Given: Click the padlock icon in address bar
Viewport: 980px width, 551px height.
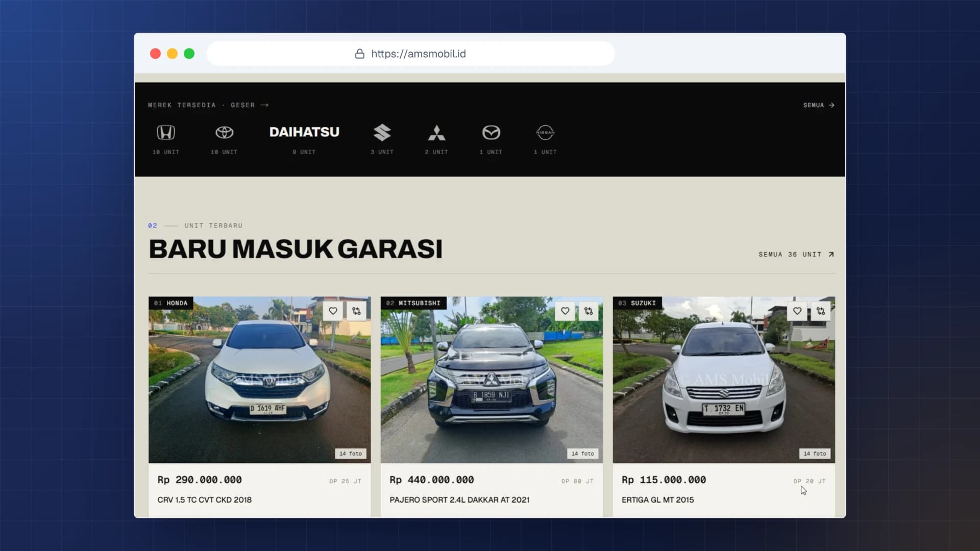Looking at the screenshot, I should pyautogui.click(x=360, y=54).
